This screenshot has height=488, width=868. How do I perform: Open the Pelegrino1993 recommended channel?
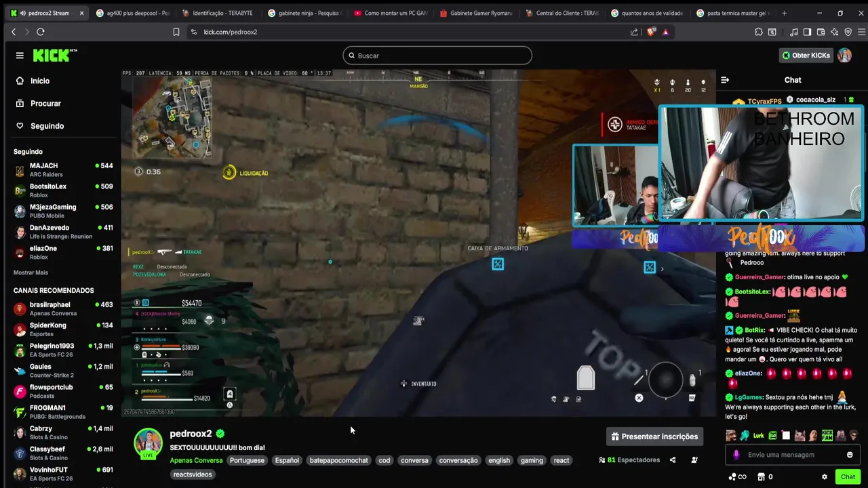[63, 350]
